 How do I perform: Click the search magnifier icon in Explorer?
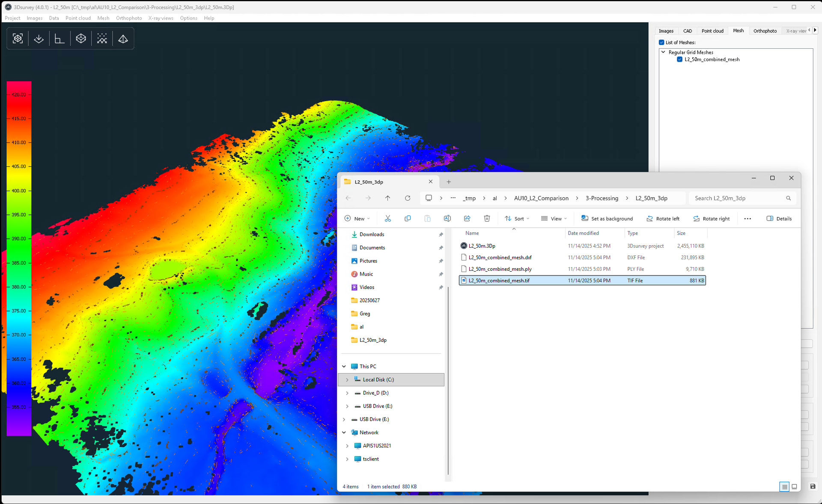point(788,198)
